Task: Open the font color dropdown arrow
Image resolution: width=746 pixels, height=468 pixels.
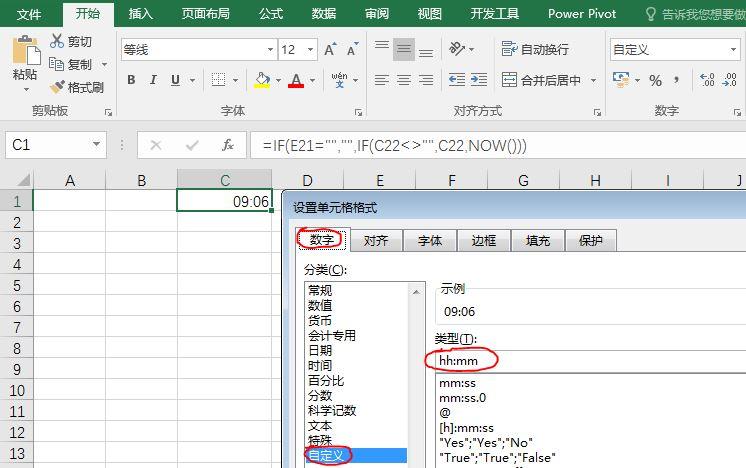Action: click(313, 80)
